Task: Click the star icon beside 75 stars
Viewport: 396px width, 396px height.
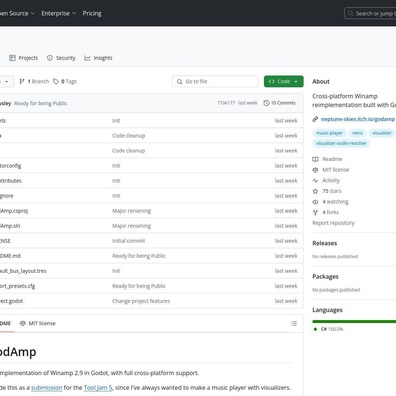Action: 315,191
